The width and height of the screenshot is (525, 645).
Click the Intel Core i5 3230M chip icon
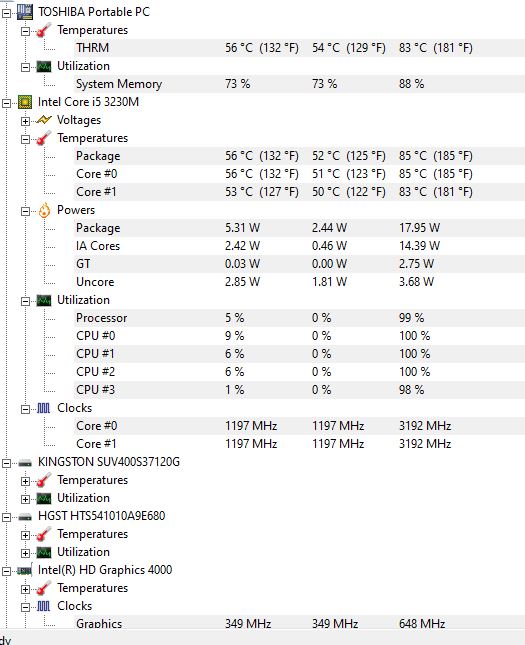pos(25,102)
